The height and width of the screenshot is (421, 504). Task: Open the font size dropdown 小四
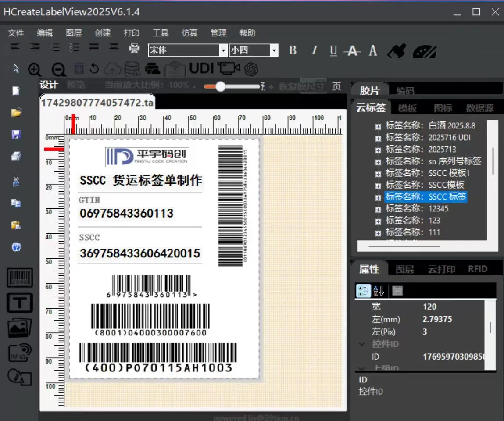tap(274, 50)
